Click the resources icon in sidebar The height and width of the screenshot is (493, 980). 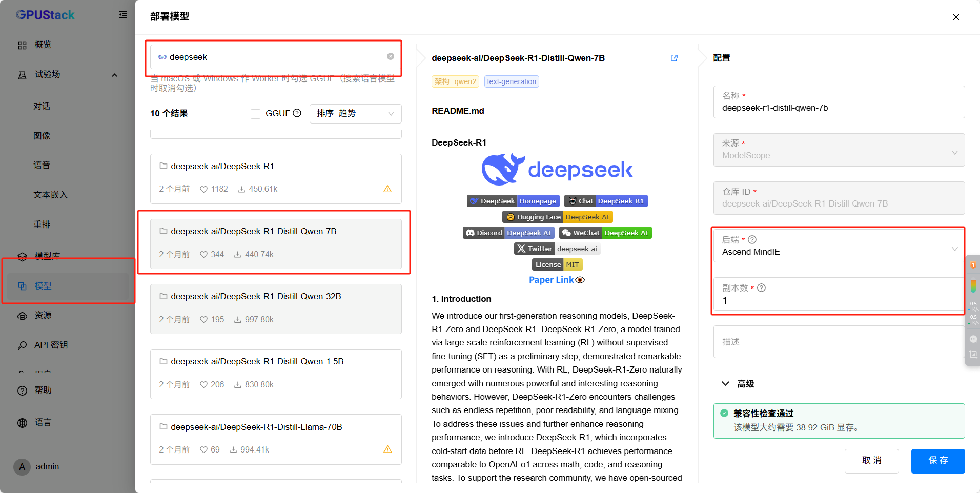(x=22, y=316)
